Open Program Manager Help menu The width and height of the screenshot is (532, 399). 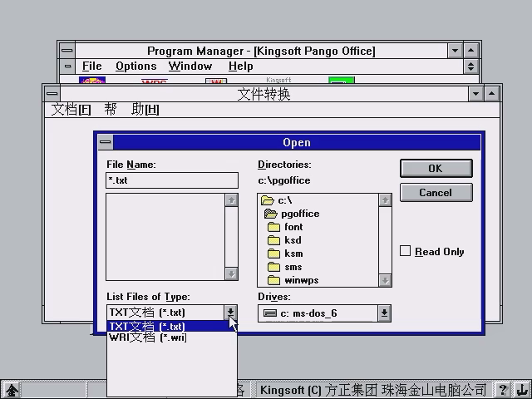(x=240, y=66)
